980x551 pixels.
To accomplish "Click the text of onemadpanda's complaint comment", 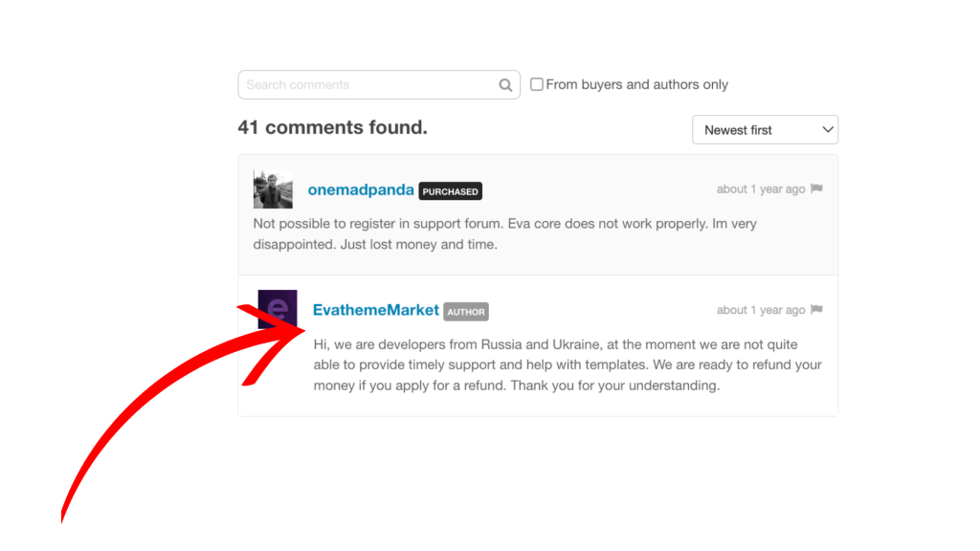I will [x=505, y=234].
